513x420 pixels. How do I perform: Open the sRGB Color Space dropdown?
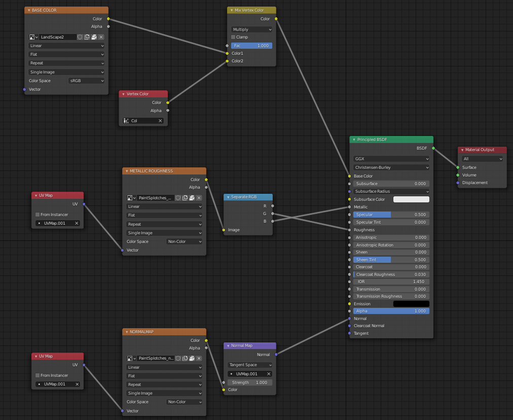(86, 80)
